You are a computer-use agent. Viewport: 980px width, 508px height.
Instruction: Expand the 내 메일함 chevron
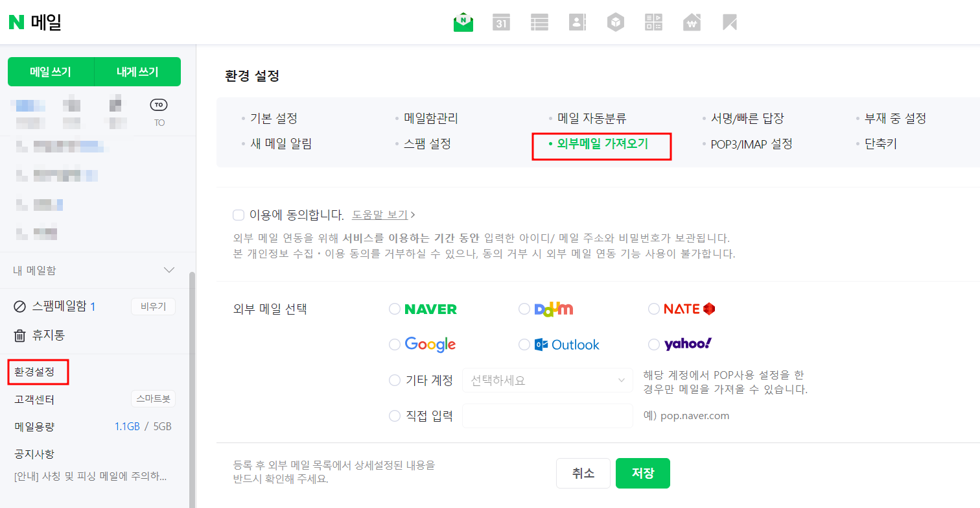coord(169,270)
